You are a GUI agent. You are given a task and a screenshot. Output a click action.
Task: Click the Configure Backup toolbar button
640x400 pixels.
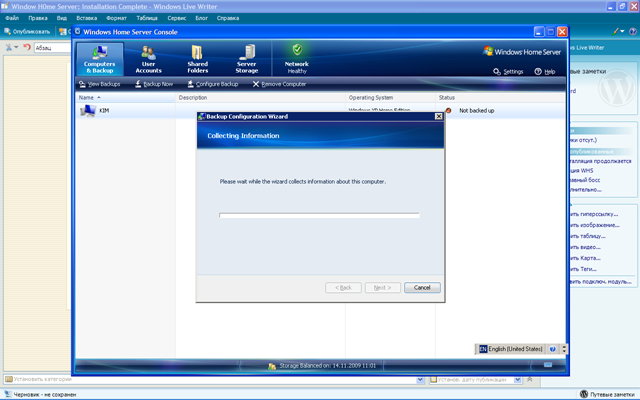[212, 84]
